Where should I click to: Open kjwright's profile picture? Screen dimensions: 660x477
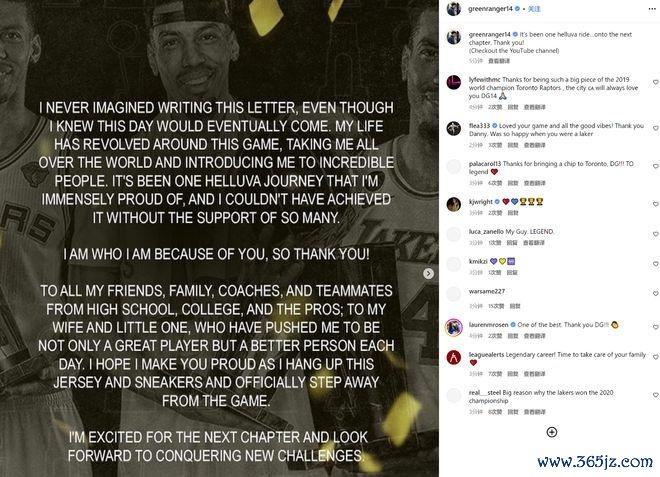(454, 204)
